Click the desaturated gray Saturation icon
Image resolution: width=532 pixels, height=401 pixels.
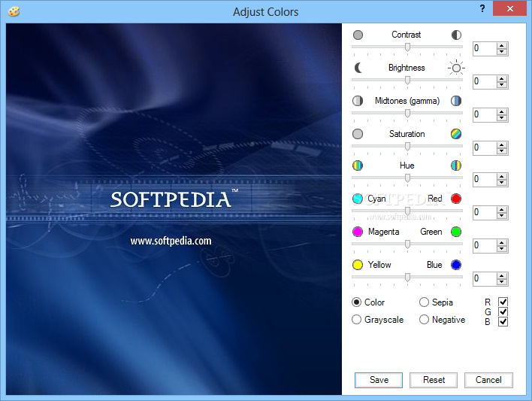[x=358, y=134]
